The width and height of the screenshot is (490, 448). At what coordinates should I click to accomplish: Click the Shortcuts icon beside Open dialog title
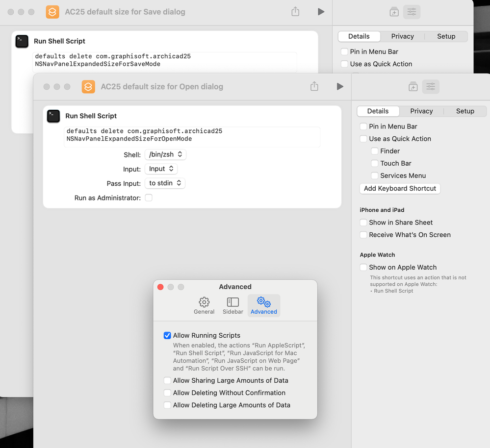(88, 86)
